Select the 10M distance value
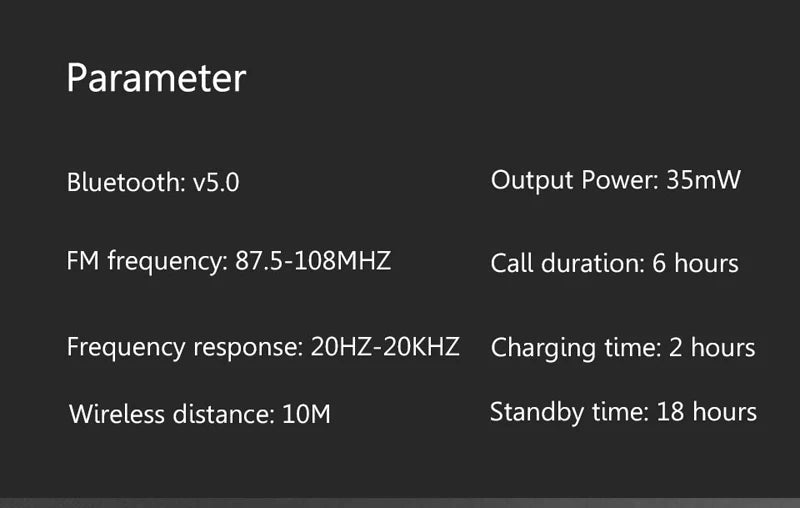The image size is (800, 508). [x=305, y=413]
